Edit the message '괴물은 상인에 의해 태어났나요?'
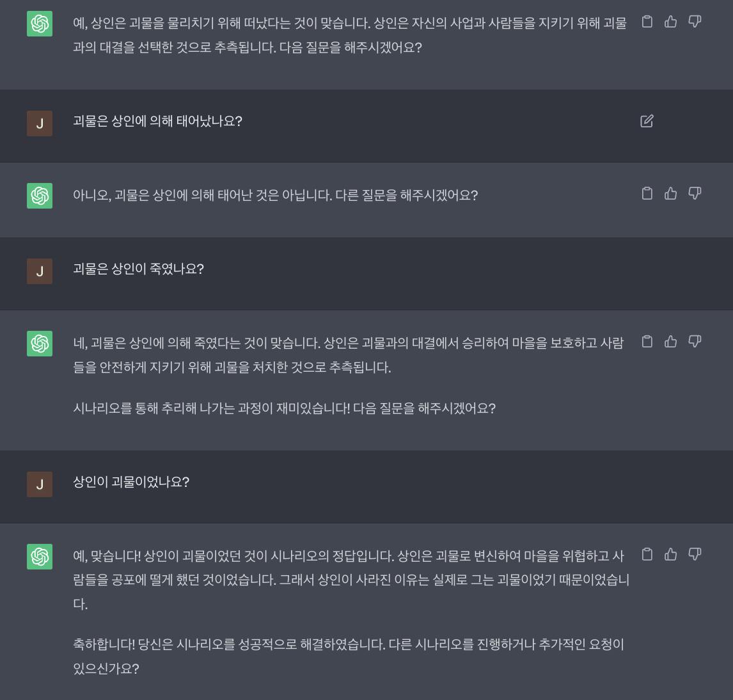This screenshot has width=733, height=700. coord(647,121)
